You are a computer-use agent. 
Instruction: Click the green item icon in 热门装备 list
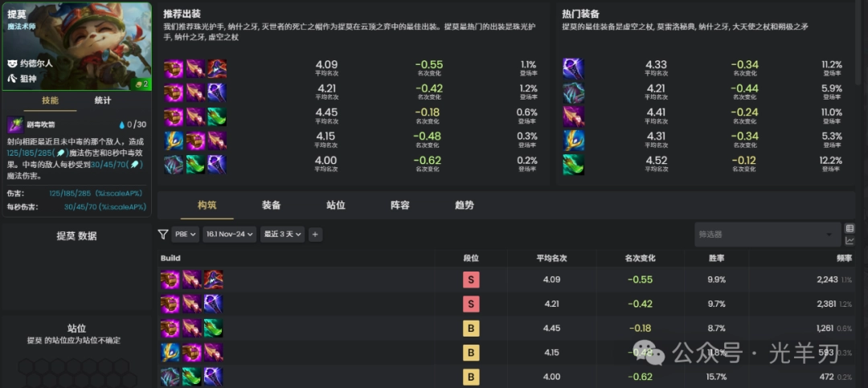(573, 165)
